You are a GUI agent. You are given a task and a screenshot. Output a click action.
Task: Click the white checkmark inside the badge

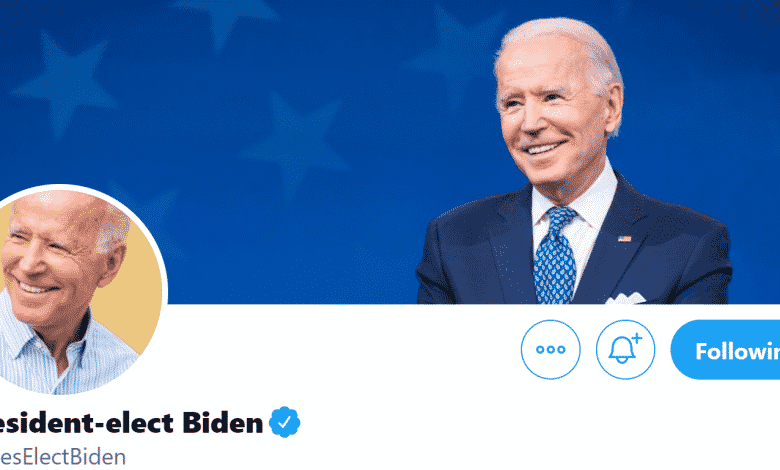tap(285, 422)
